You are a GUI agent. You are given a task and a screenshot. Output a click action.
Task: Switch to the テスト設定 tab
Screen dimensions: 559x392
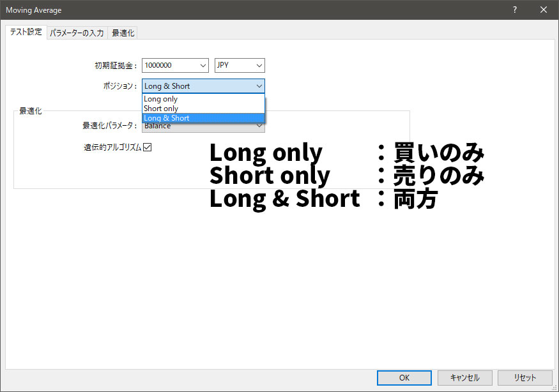coord(26,32)
